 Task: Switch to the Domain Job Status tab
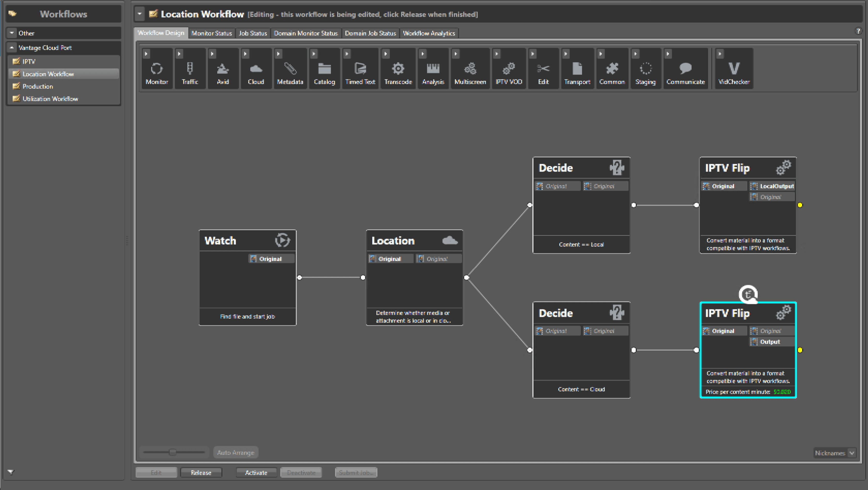coord(370,33)
